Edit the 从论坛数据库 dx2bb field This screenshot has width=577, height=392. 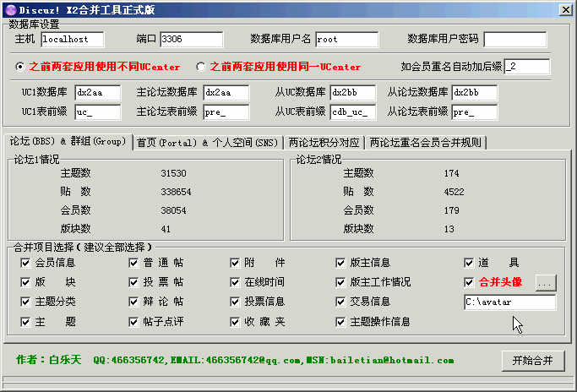[474, 93]
